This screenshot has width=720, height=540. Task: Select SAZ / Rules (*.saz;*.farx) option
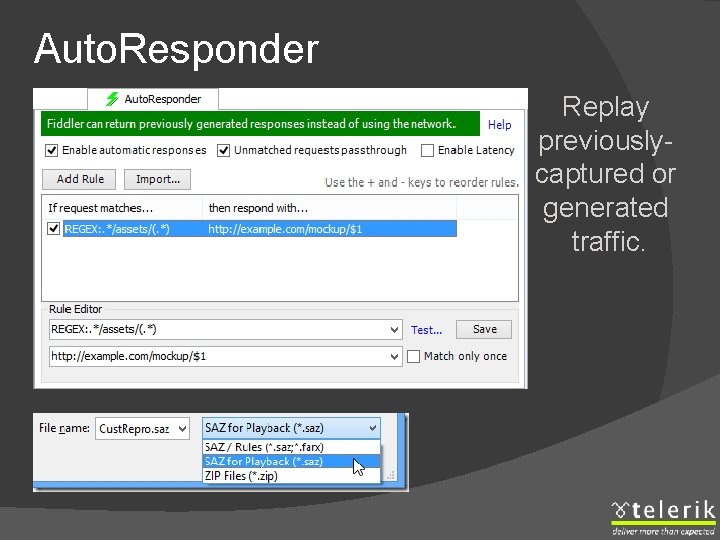pyautogui.click(x=291, y=447)
